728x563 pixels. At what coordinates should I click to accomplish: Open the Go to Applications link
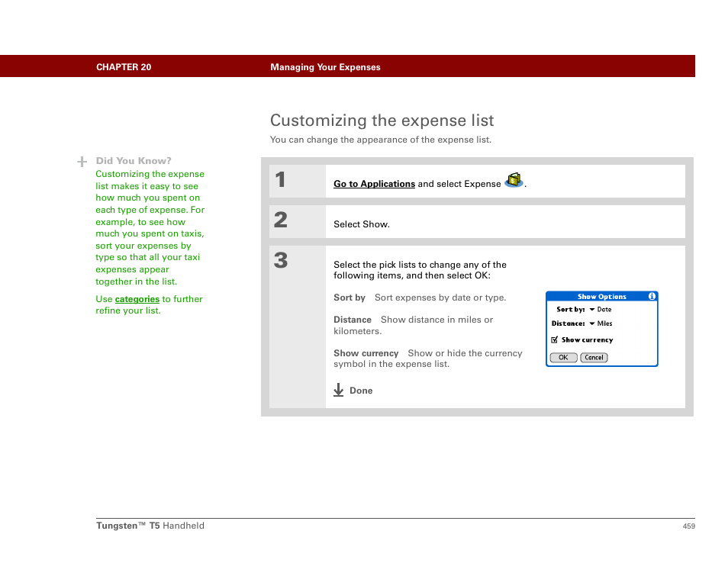374,184
